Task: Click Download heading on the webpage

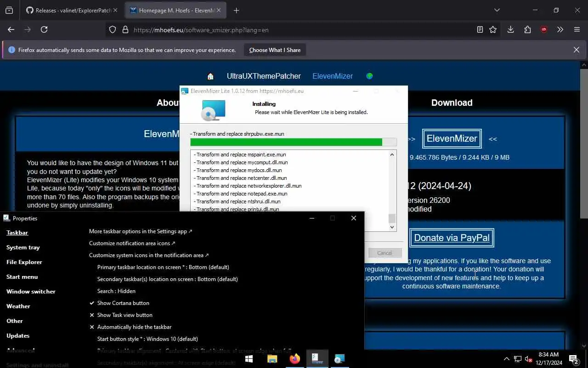Action: pyautogui.click(x=452, y=103)
